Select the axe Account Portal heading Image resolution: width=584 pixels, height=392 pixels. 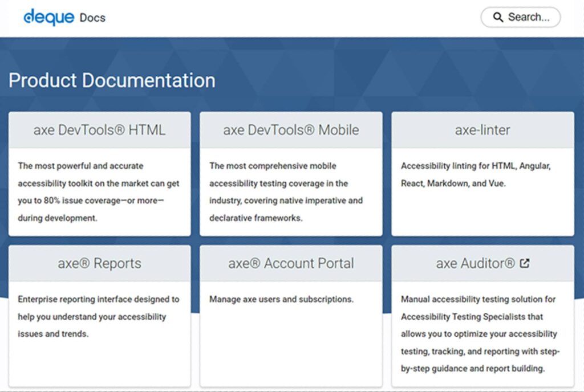[291, 263]
